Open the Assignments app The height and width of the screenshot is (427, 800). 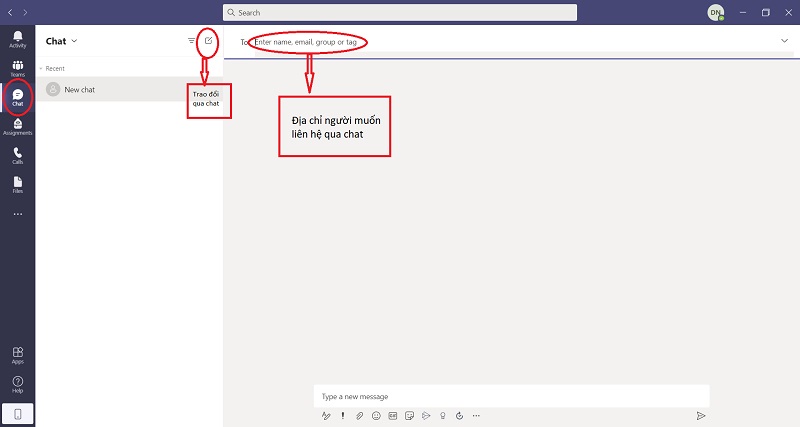coord(17,126)
